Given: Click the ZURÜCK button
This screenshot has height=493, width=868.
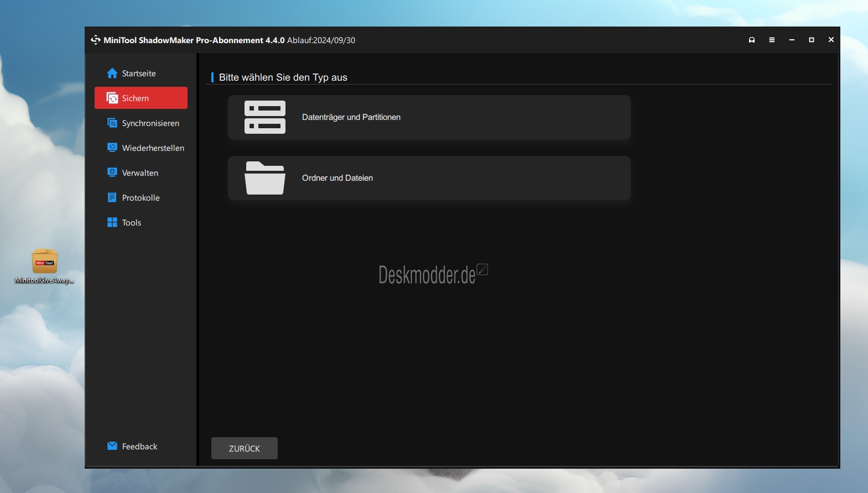Looking at the screenshot, I should pyautogui.click(x=245, y=448).
